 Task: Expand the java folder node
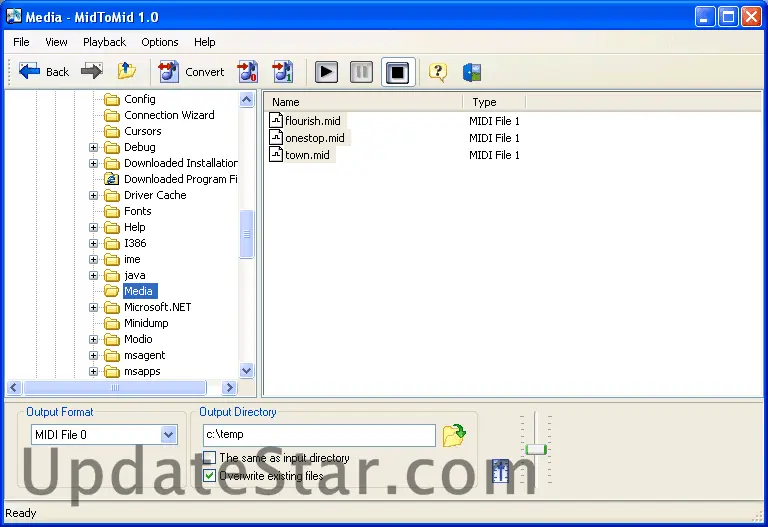point(93,275)
